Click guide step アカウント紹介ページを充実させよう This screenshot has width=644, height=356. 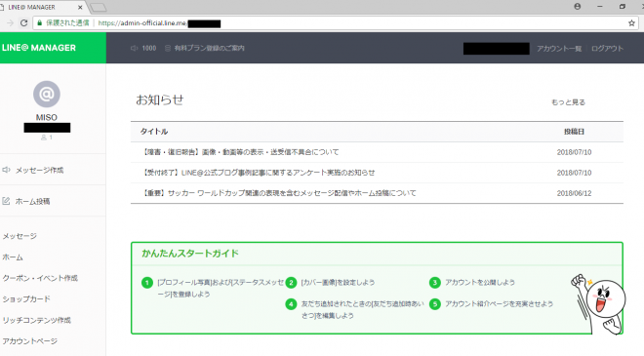click(499, 304)
